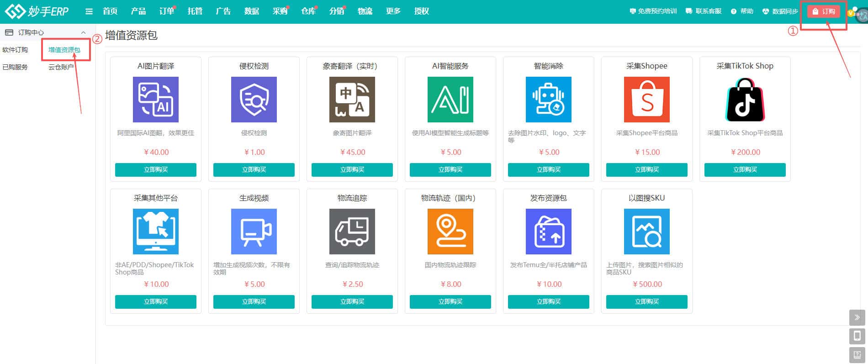Toggle the hamburger menu icon in header
The height and width of the screenshot is (364, 868).
(x=89, y=11)
